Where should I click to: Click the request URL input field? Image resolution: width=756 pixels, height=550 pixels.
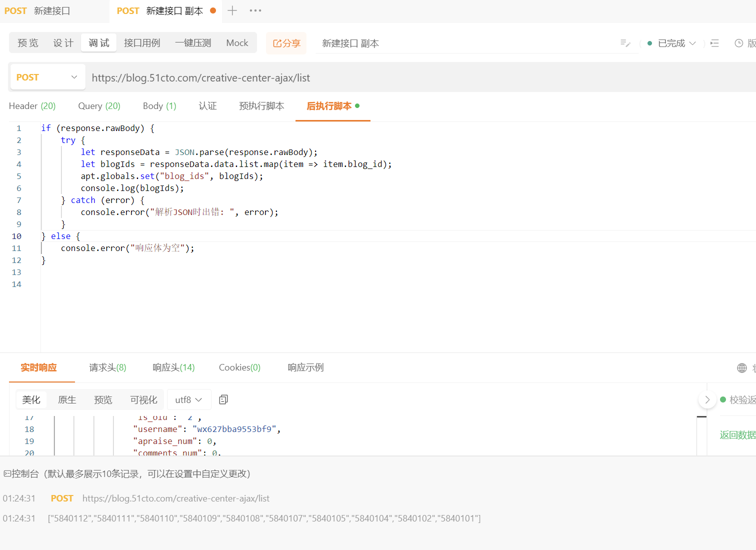point(300,77)
